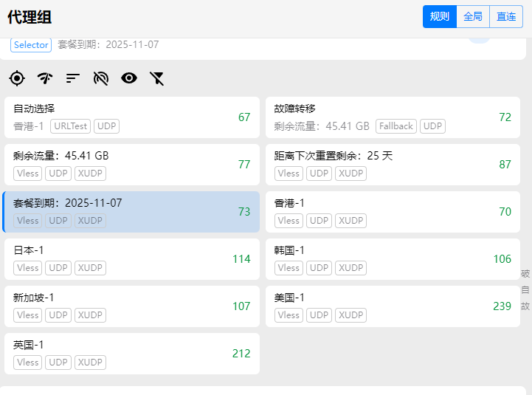Switch to 全局 mode
This screenshot has width=532, height=395.
click(x=473, y=16)
